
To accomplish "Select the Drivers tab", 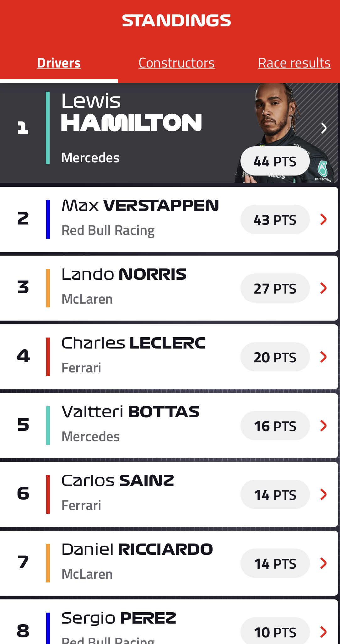I will click(59, 63).
